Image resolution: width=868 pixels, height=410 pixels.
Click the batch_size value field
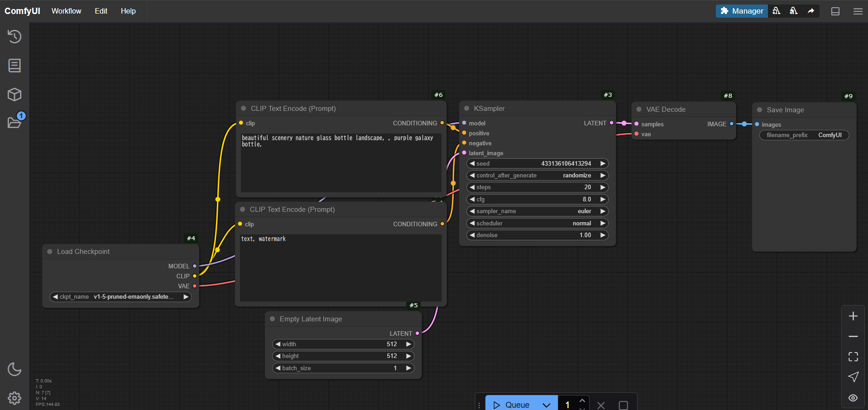pos(343,368)
